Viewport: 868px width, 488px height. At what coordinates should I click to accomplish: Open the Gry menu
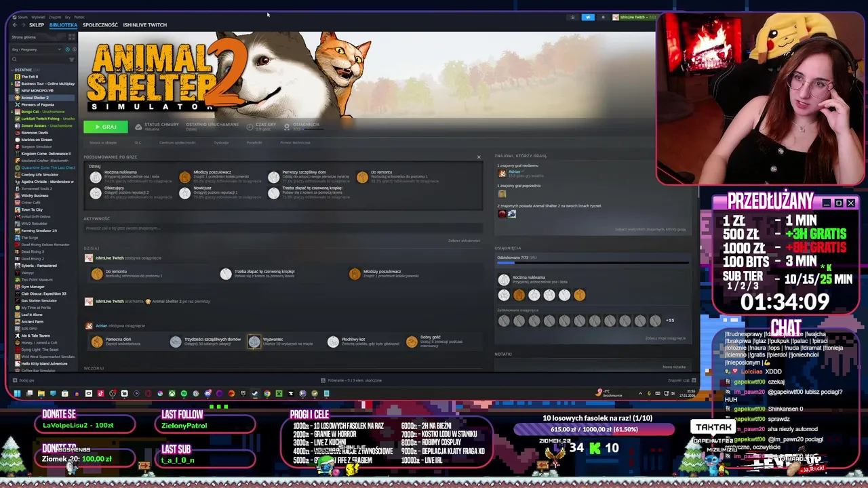68,17
